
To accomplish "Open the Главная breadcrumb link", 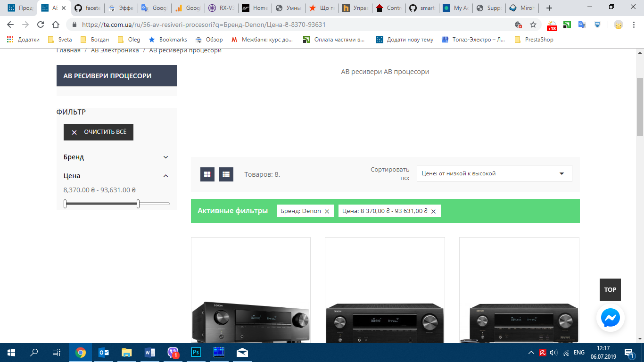I will 68,50.
